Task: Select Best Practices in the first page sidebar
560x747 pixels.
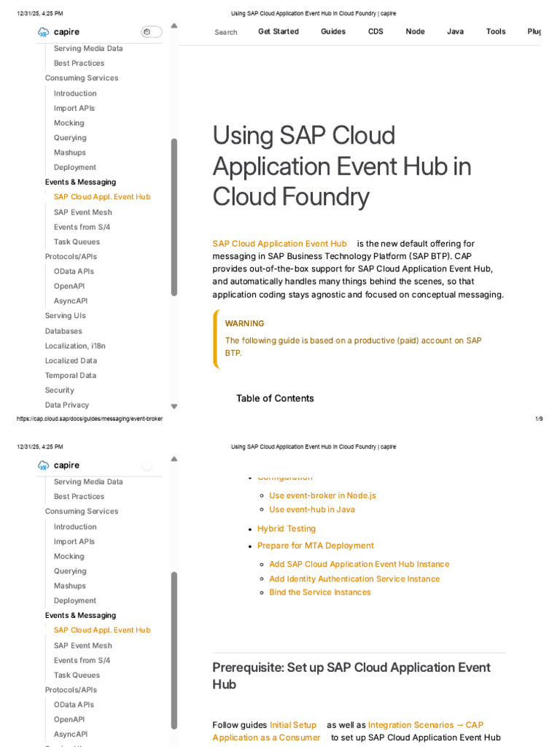Action: click(x=79, y=63)
